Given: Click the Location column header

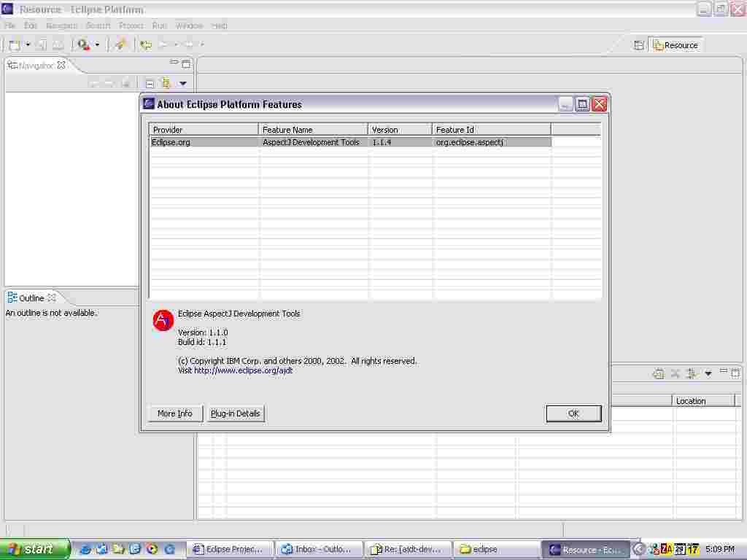Looking at the screenshot, I should [704, 401].
